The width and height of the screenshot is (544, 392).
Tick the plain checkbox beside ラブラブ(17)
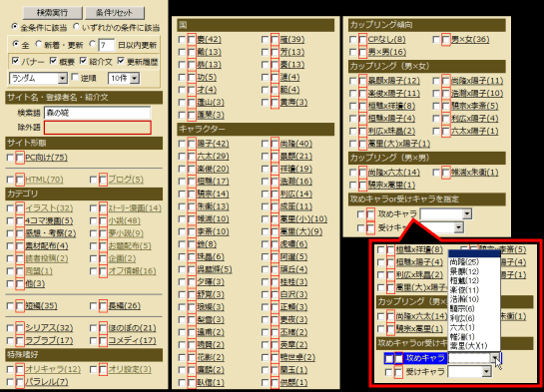click(x=10, y=341)
